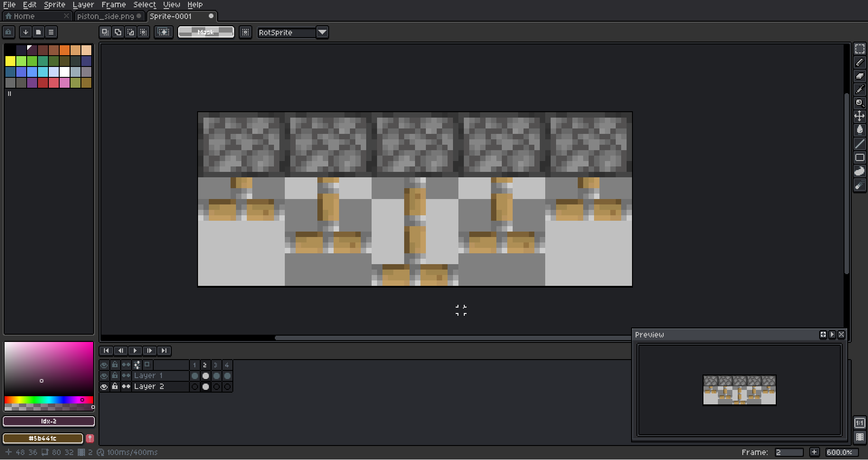Screen dimensions: 868x460
Task: Open the Sprite menu
Action: 55,5
